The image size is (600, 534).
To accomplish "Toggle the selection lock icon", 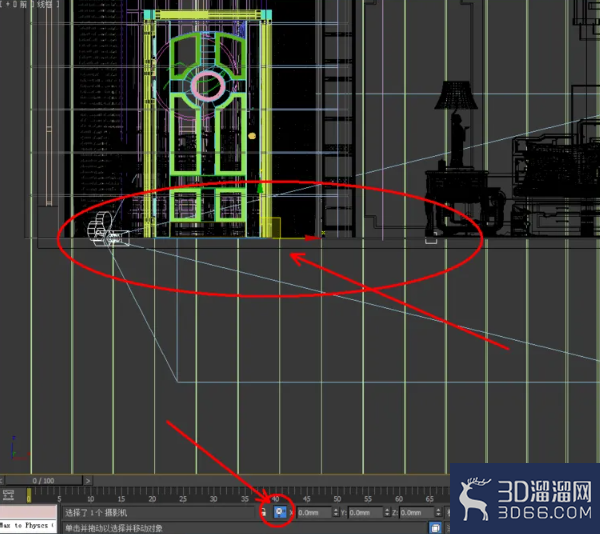I will tap(263, 512).
